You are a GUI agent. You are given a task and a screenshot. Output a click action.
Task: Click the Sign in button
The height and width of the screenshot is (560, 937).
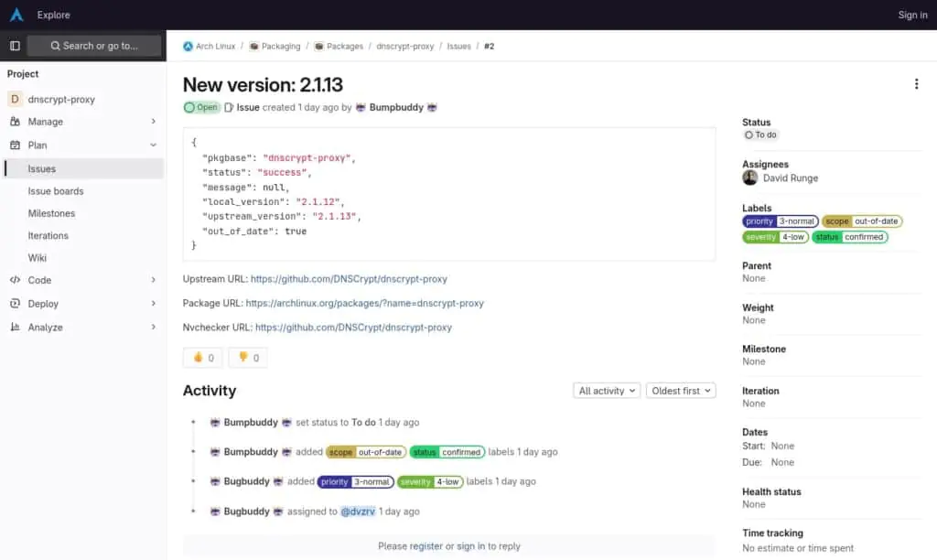click(x=912, y=15)
